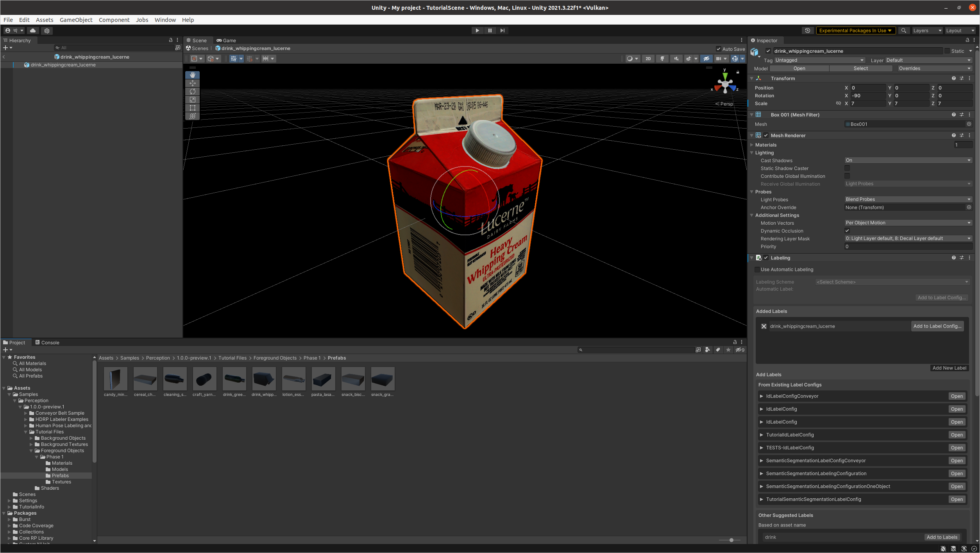The width and height of the screenshot is (980, 553).
Task: Toggle the Dynamic Occlusion checkbox
Action: point(847,231)
